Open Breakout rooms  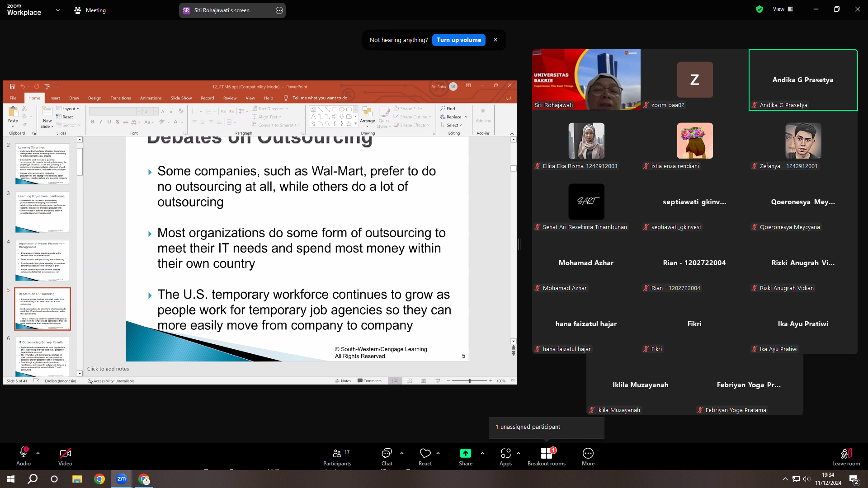point(547,457)
